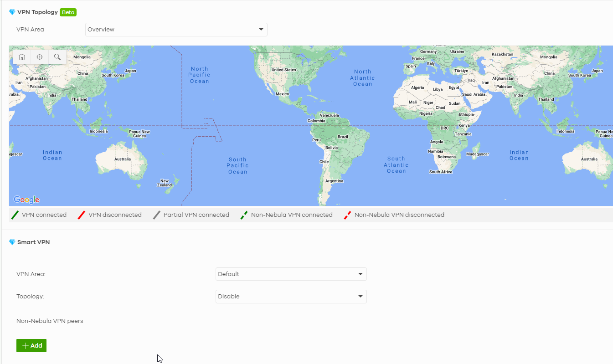Click the diamond icon beside VPN Topology
The image size is (613, 364).
point(12,12)
